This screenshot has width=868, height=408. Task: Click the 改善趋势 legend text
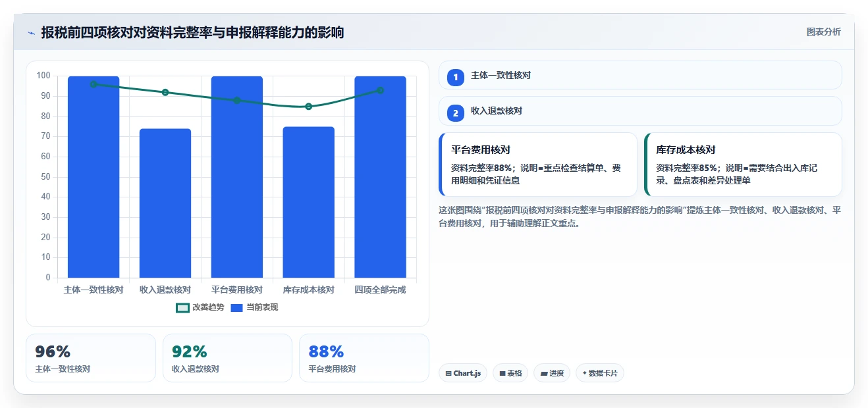click(x=208, y=307)
